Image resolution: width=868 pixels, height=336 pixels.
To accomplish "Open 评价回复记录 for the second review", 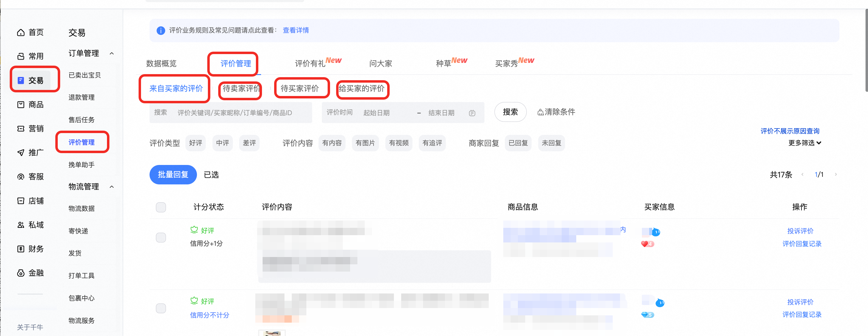I will click(802, 314).
